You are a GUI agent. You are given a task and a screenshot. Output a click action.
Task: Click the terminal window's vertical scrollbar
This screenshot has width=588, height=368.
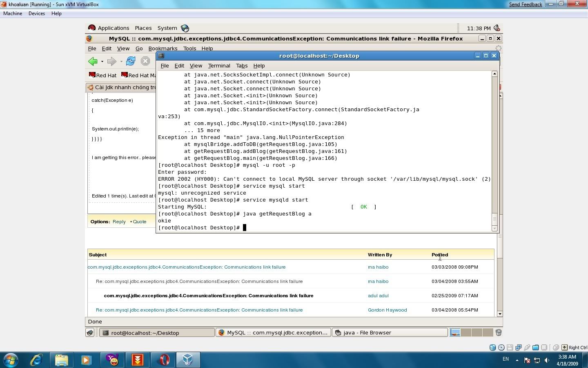494,143
